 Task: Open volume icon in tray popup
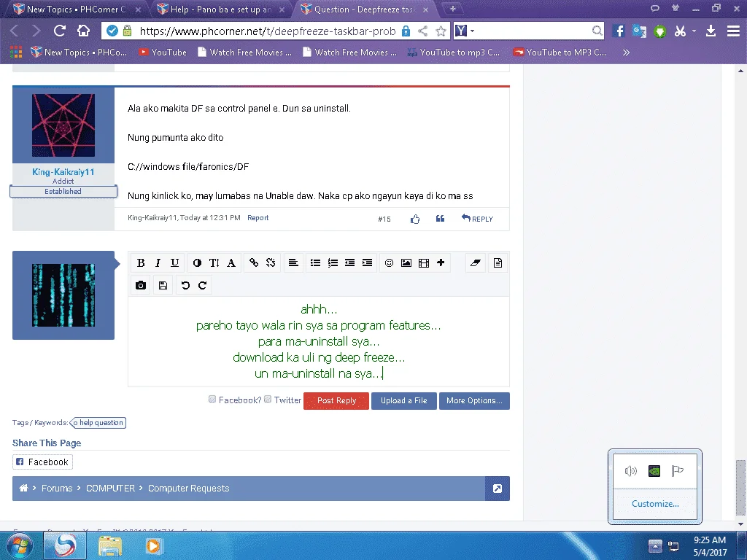631,471
